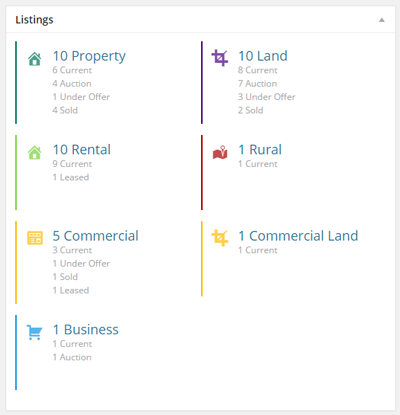Open the 10 Rental listings link
Screen dimensions: 400x415
pyautogui.click(x=82, y=150)
